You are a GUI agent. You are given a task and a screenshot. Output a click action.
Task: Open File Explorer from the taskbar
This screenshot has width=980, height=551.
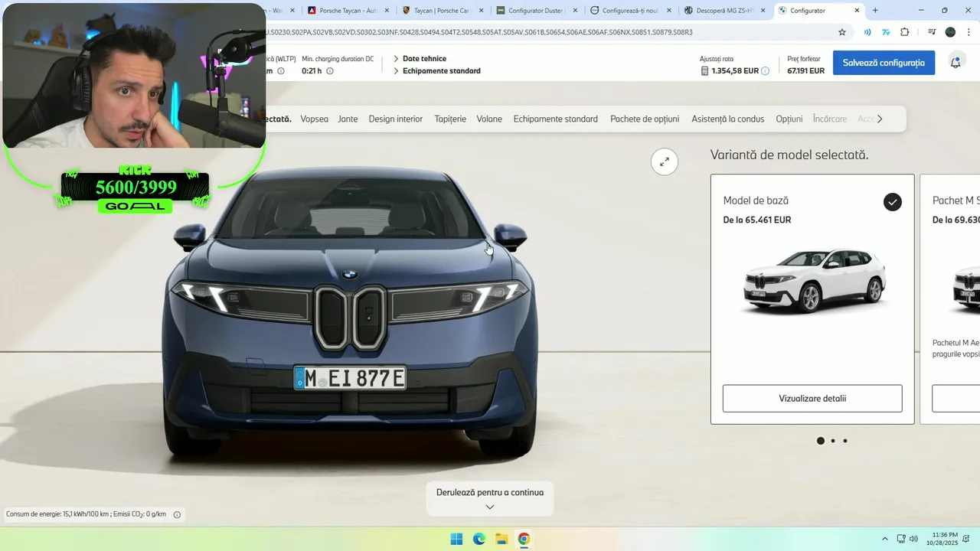501,539
